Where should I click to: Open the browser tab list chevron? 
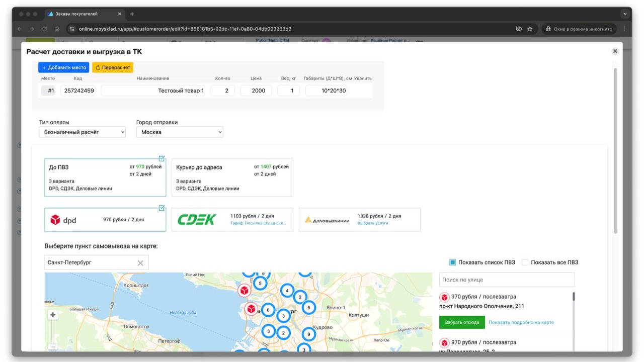625,14
